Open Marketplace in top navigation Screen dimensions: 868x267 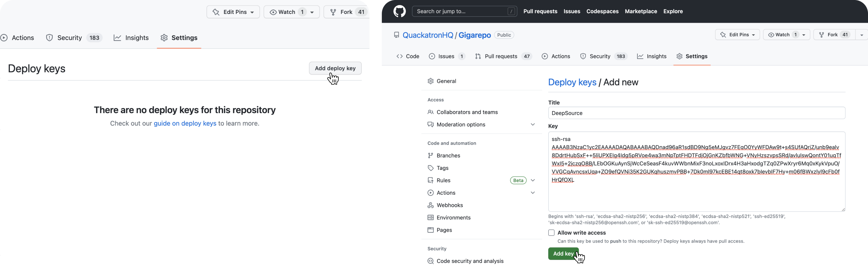point(641,11)
